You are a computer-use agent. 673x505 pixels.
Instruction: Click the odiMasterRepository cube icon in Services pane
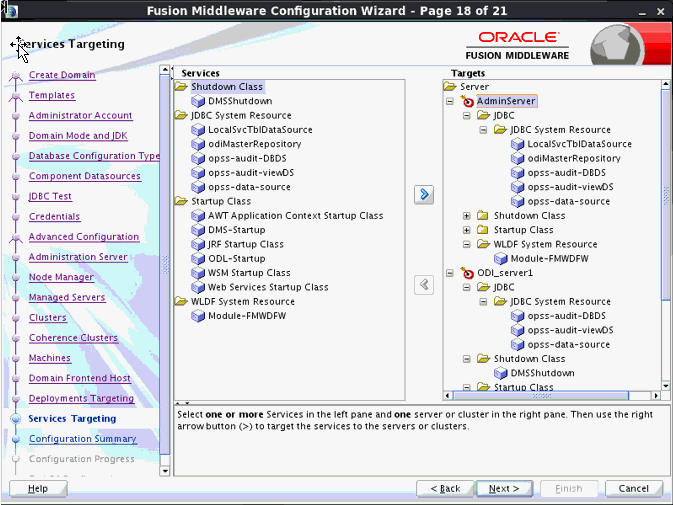pos(198,144)
